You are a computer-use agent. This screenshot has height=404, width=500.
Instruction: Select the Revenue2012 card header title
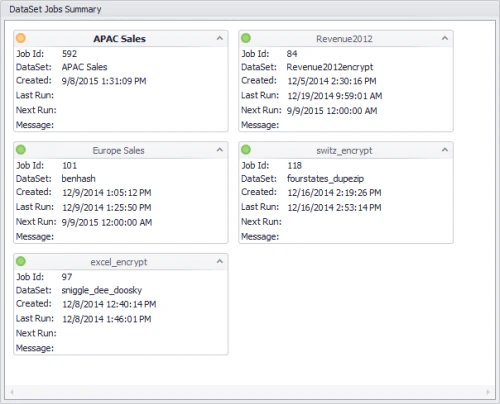344,39
